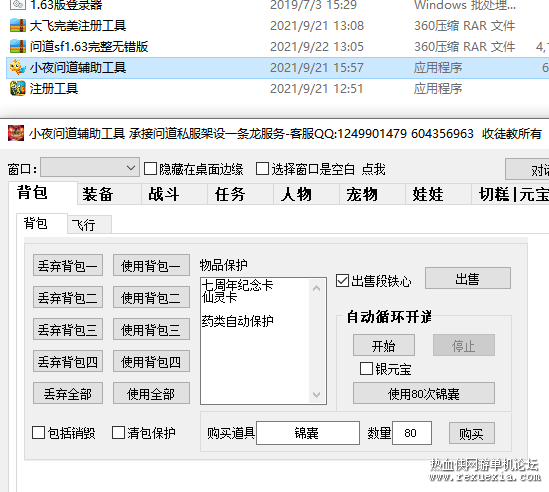
Task: Click the 购买道具 text field containing 锦囊
Action: point(308,434)
